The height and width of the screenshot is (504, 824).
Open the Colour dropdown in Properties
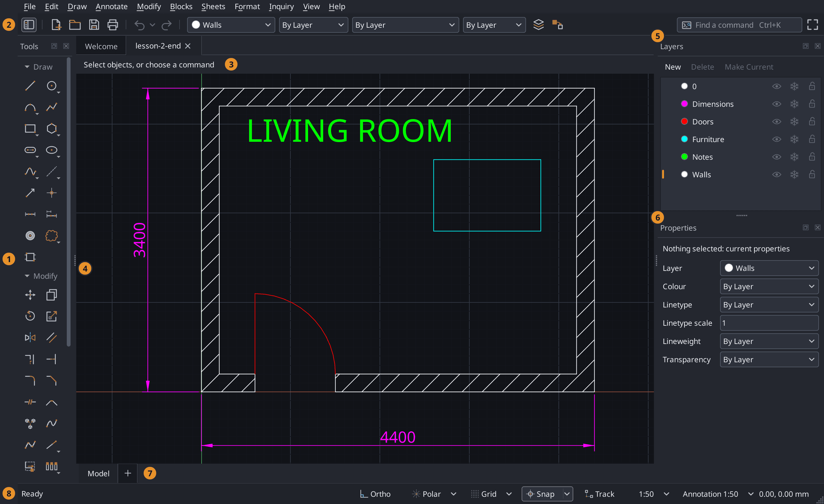(769, 287)
